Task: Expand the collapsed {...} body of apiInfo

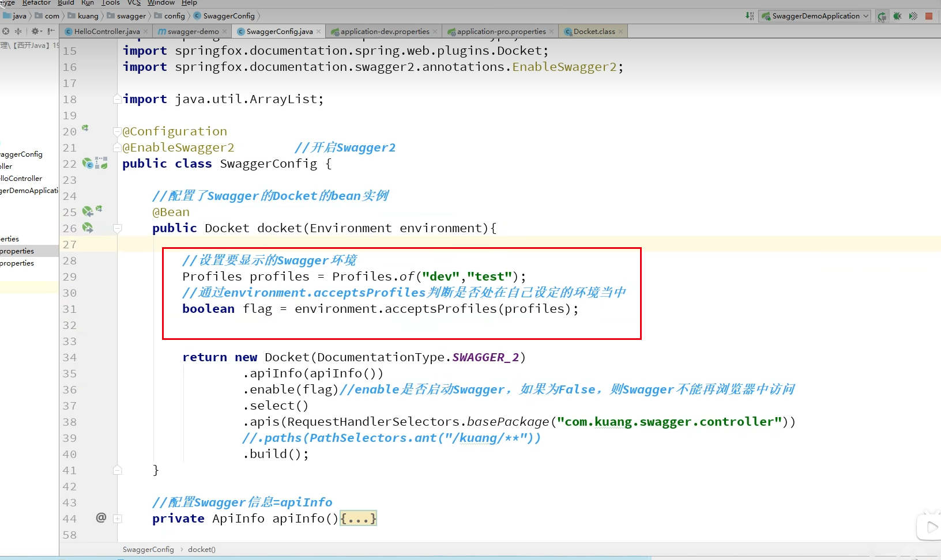Action: [358, 519]
